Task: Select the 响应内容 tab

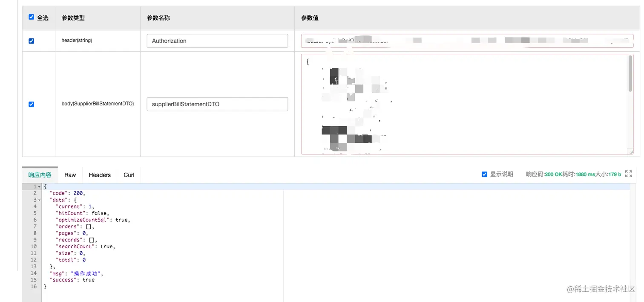Action: coord(40,175)
